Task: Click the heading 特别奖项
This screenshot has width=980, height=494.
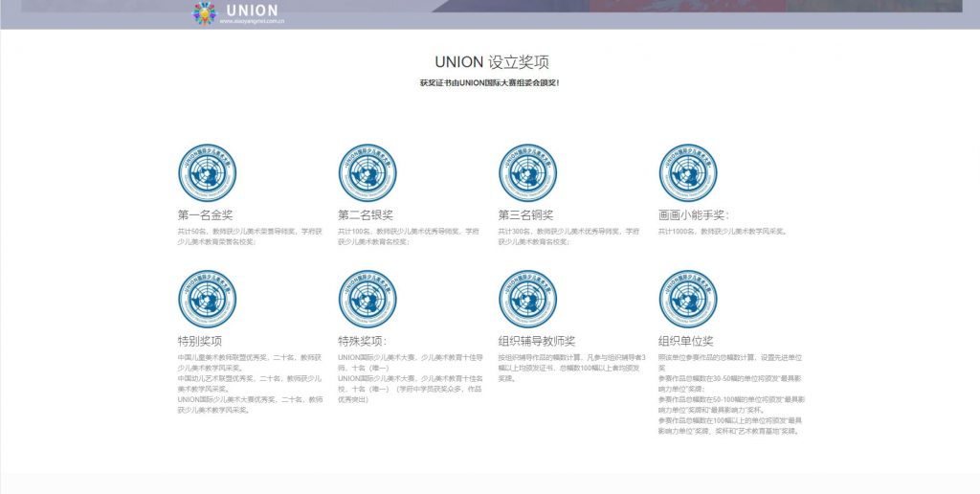Action: click(x=199, y=342)
